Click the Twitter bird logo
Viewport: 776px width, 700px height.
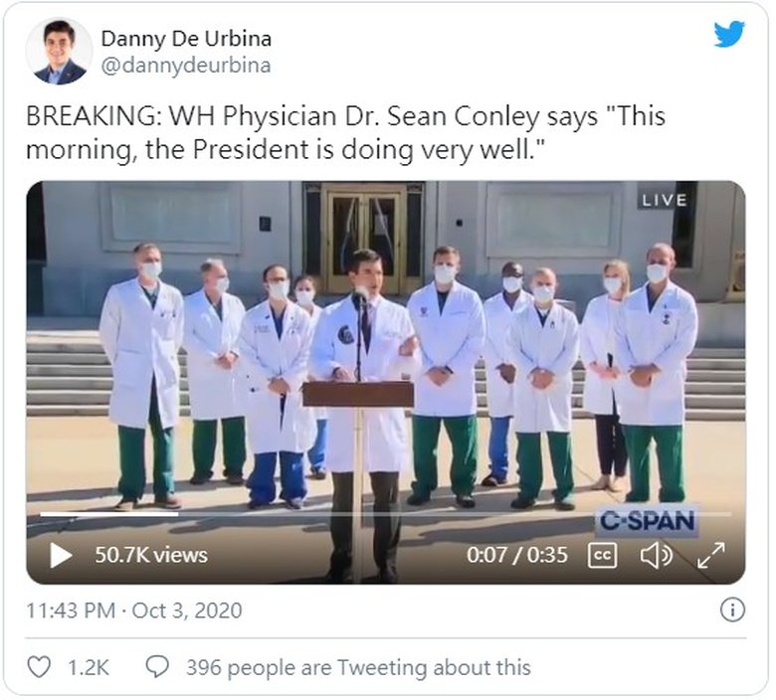click(x=729, y=33)
